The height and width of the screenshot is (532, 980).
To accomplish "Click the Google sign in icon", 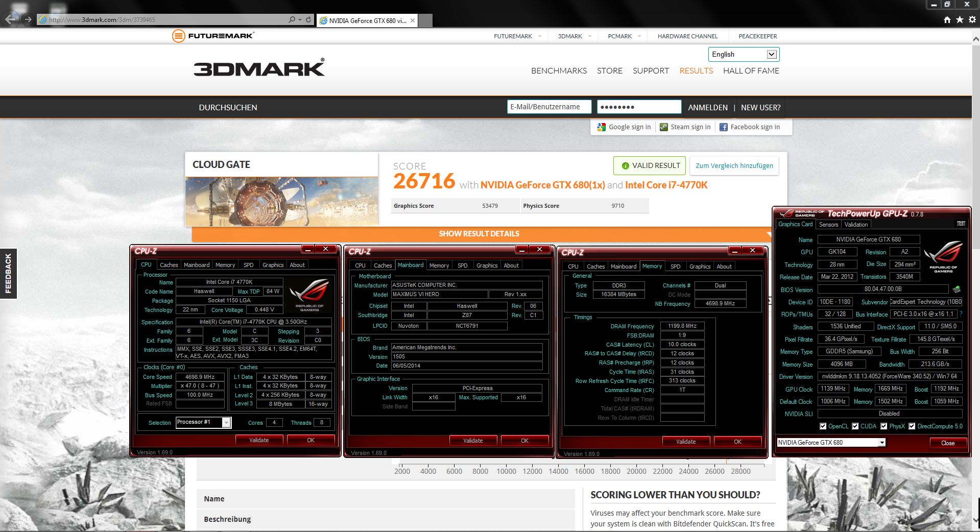I will pyautogui.click(x=602, y=127).
